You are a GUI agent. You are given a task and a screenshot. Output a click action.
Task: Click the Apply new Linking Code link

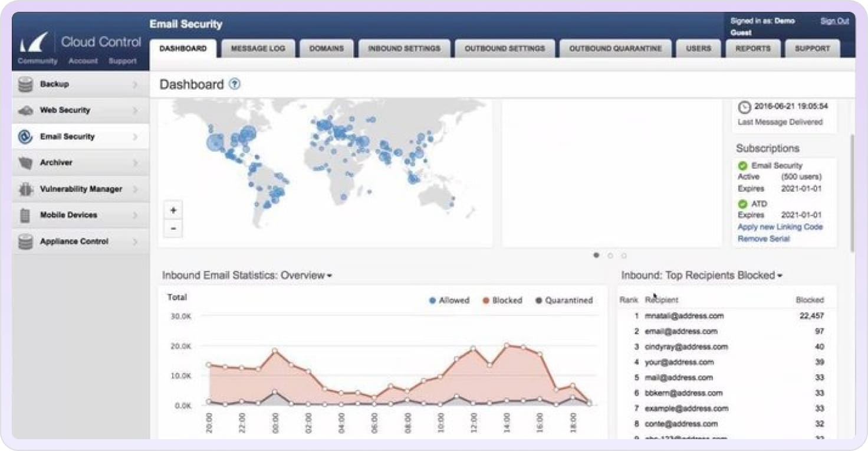(780, 227)
